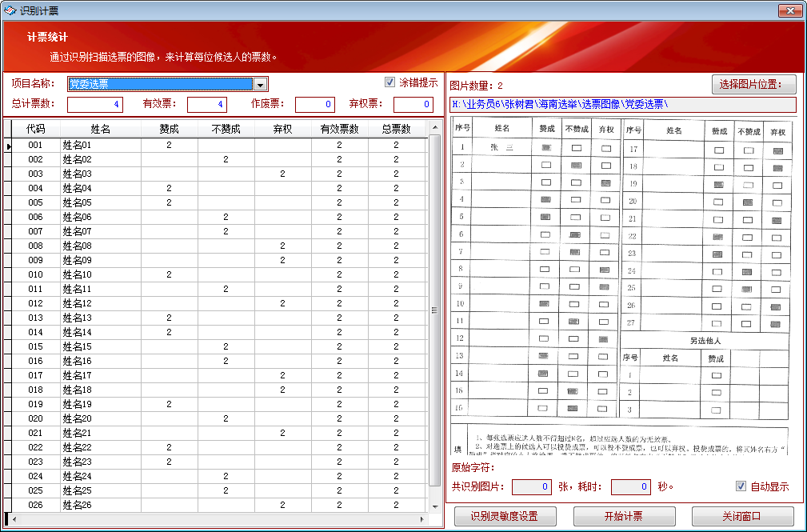Image resolution: width=807 pixels, height=532 pixels.
Task: Click the 姓名 column header
Action: pyautogui.click(x=99, y=128)
